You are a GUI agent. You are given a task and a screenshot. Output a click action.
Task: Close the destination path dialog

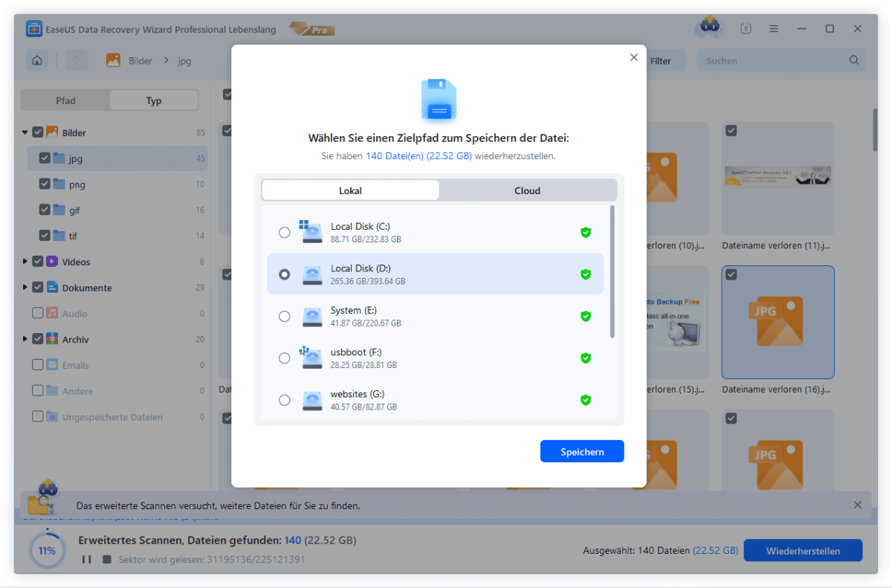click(634, 57)
